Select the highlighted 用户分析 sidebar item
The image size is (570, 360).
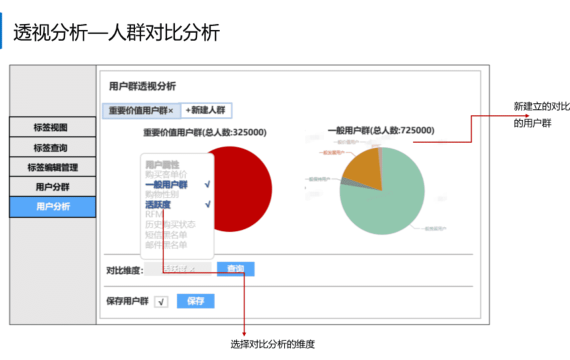point(52,207)
